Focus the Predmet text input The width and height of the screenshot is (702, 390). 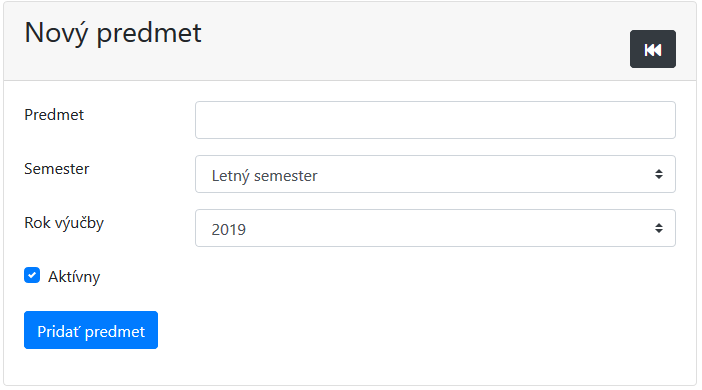pos(435,120)
